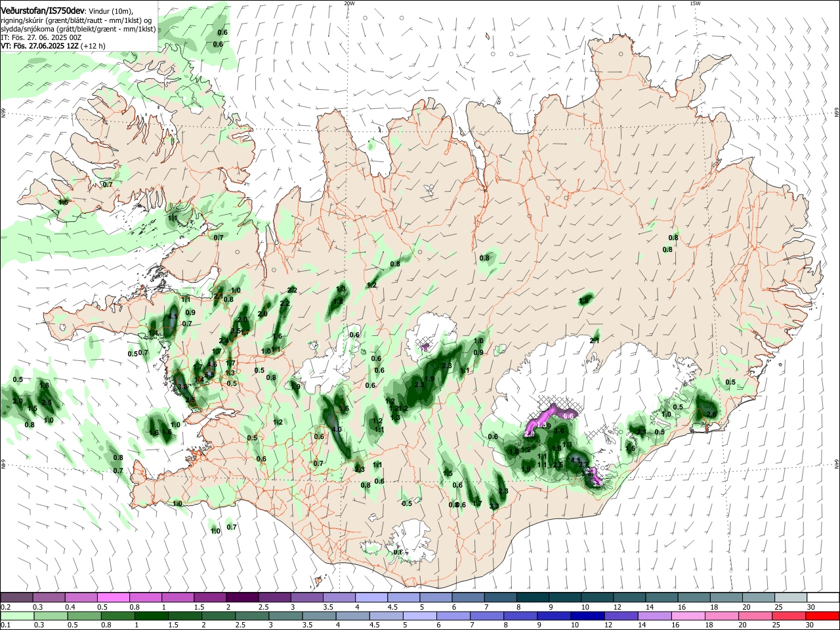Click the white swatch after 30 in top legend
This screenshot has width=840, height=630.
coord(823,597)
